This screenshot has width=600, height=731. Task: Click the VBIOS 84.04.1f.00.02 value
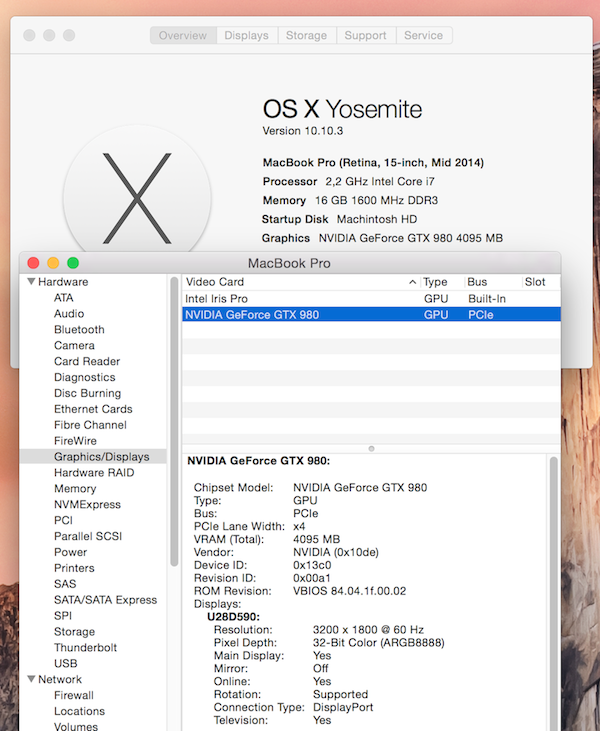click(x=349, y=591)
